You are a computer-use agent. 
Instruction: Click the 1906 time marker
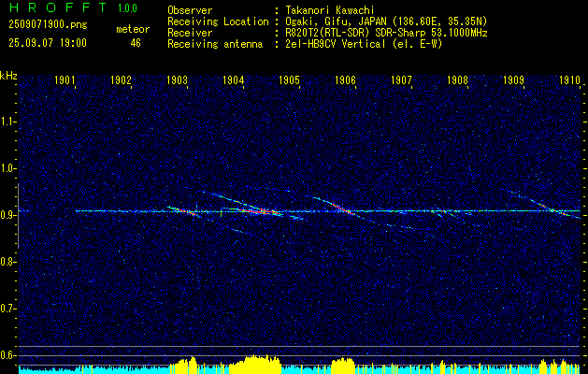pyautogui.click(x=345, y=79)
